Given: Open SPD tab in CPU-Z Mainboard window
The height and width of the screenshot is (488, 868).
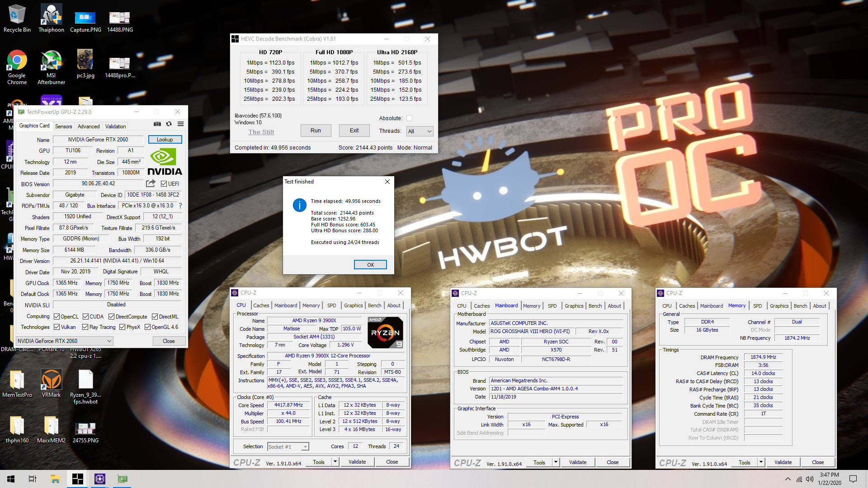Looking at the screenshot, I should 552,306.
